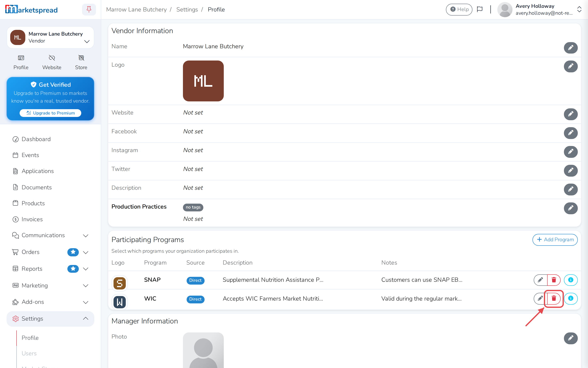Expand the Marketing menu
Viewport: 588px width, 368px height.
click(86, 285)
